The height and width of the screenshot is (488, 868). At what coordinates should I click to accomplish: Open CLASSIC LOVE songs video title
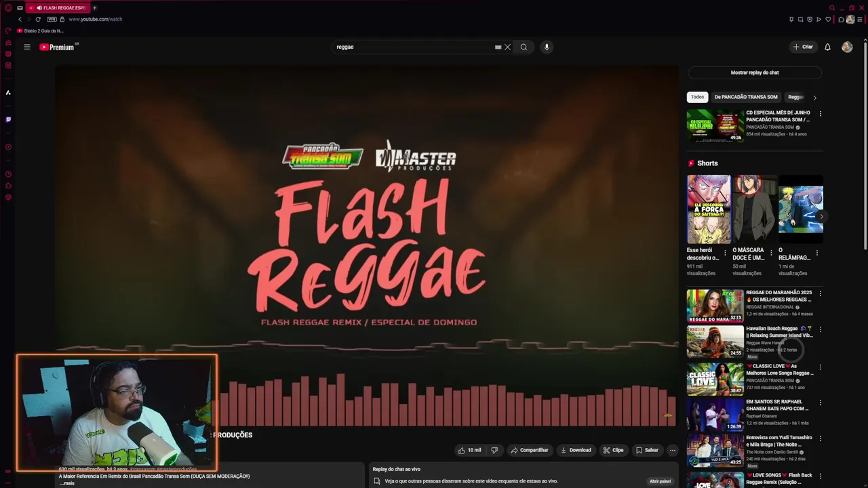(780, 369)
